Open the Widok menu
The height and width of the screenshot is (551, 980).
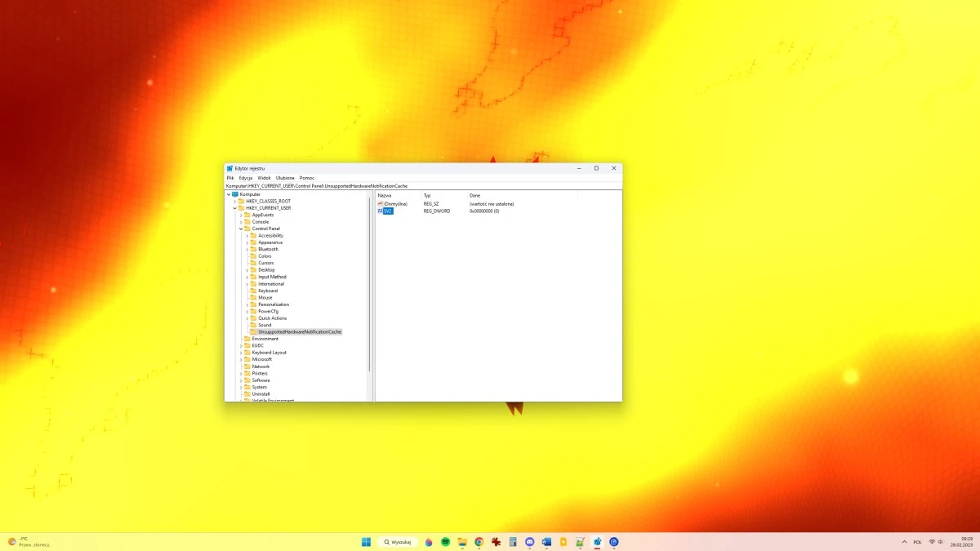click(264, 177)
